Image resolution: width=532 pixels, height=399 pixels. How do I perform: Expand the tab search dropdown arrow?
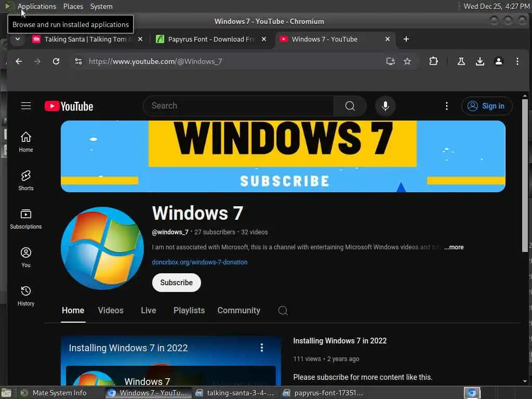(x=18, y=39)
